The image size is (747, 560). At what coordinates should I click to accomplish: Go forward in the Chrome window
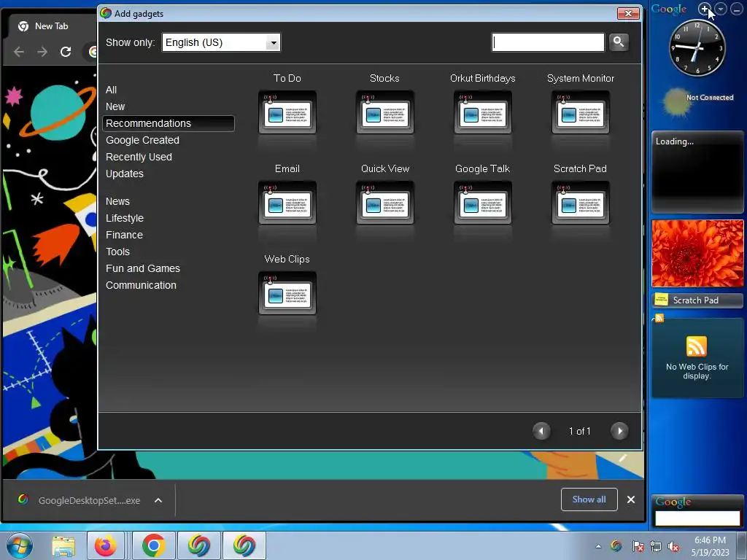(x=42, y=52)
